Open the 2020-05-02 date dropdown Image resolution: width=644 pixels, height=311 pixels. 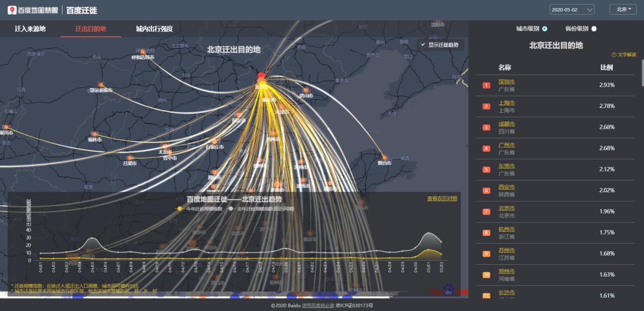coord(572,10)
